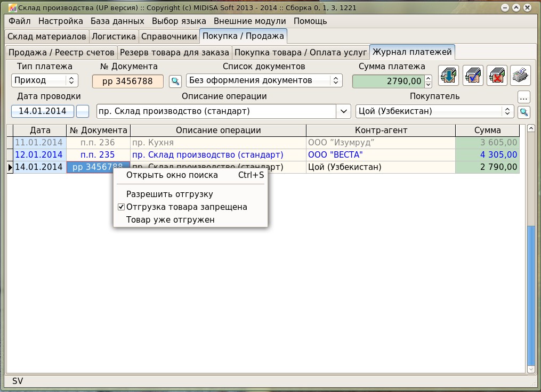Increase payment amount with stepper up arrow
This screenshot has width=541, height=392.
[x=428, y=78]
